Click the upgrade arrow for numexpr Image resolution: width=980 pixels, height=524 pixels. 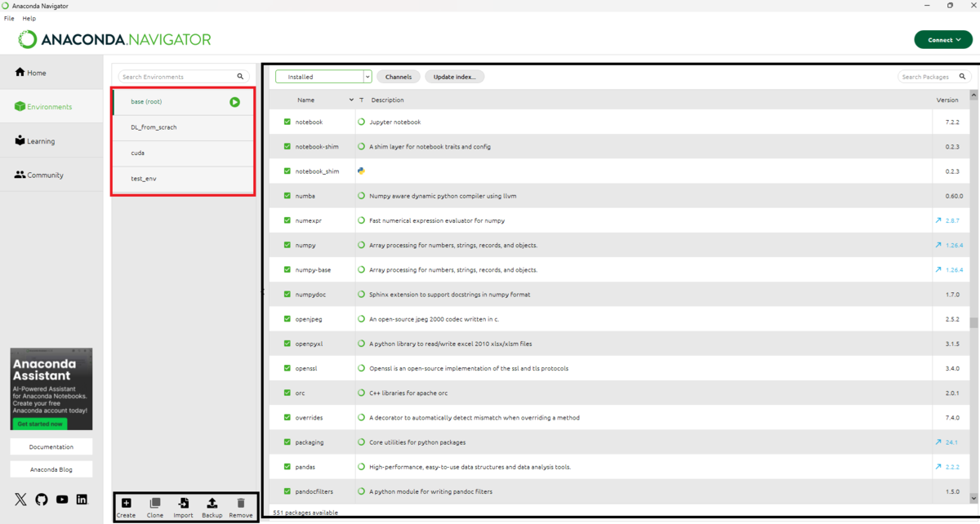pyautogui.click(x=938, y=220)
